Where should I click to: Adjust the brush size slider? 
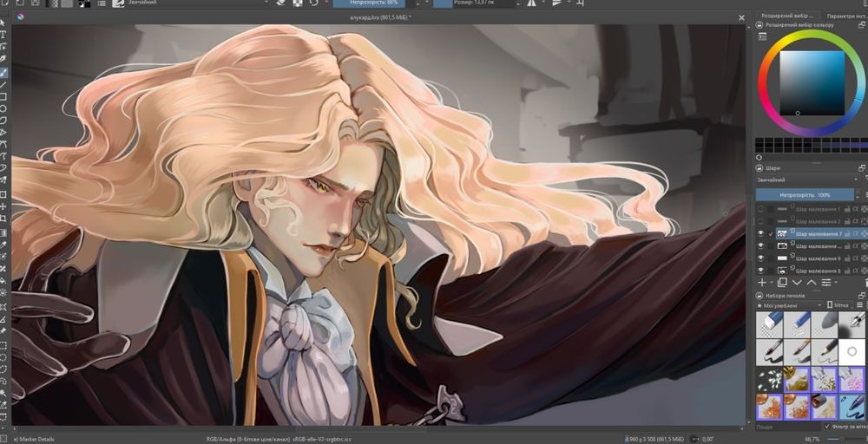pyautogui.click(x=473, y=3)
